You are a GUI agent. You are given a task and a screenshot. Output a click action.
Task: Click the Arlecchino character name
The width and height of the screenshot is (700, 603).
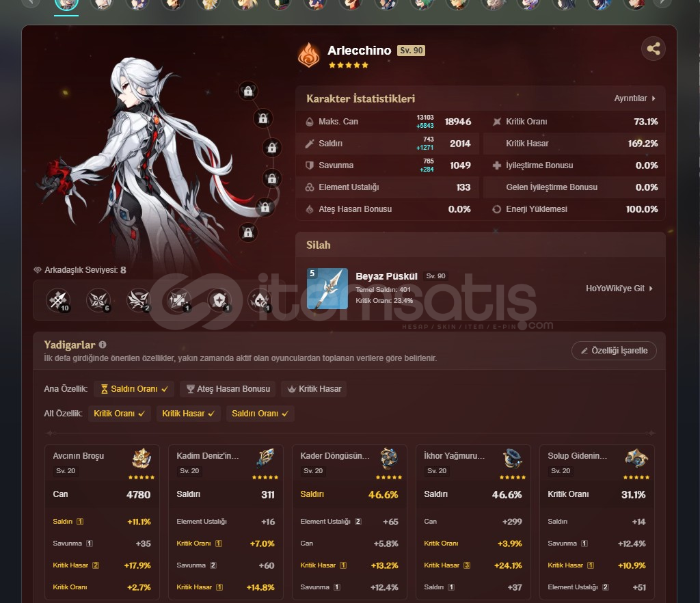click(359, 51)
